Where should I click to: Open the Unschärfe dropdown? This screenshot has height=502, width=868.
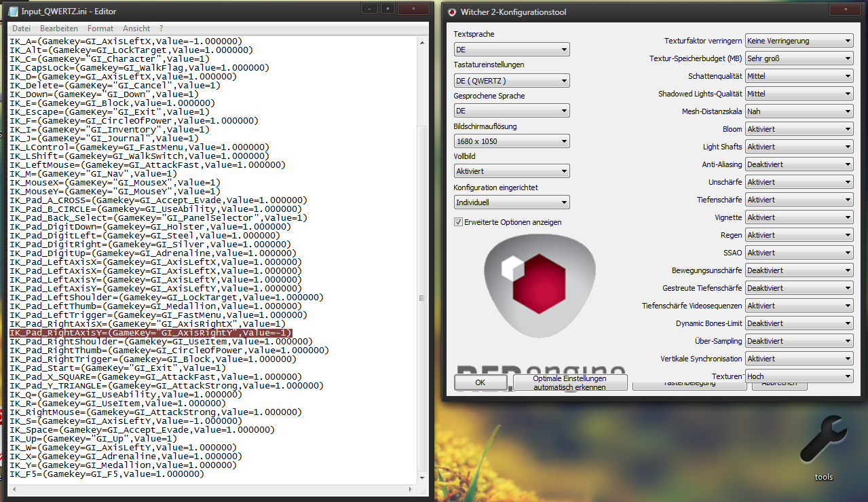[799, 182]
